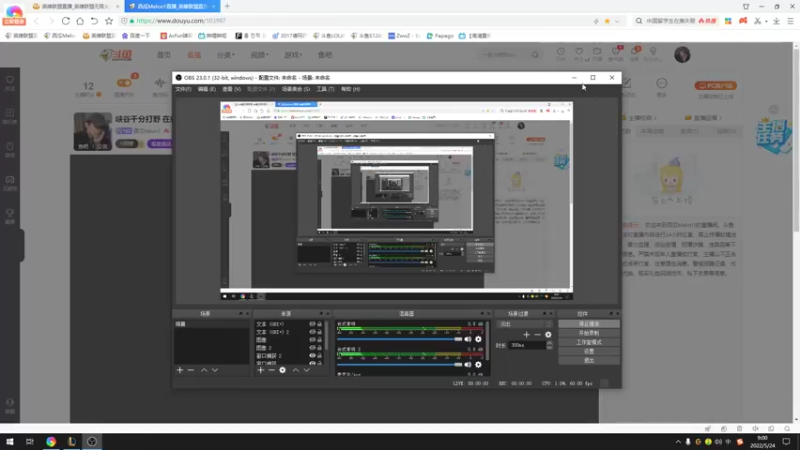Move the scene up in the Scenes panel
Screen dimensions: 800x450
point(204,370)
